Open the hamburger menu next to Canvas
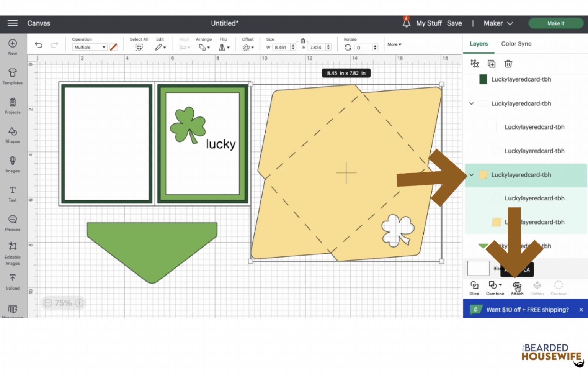 [x=12, y=23]
